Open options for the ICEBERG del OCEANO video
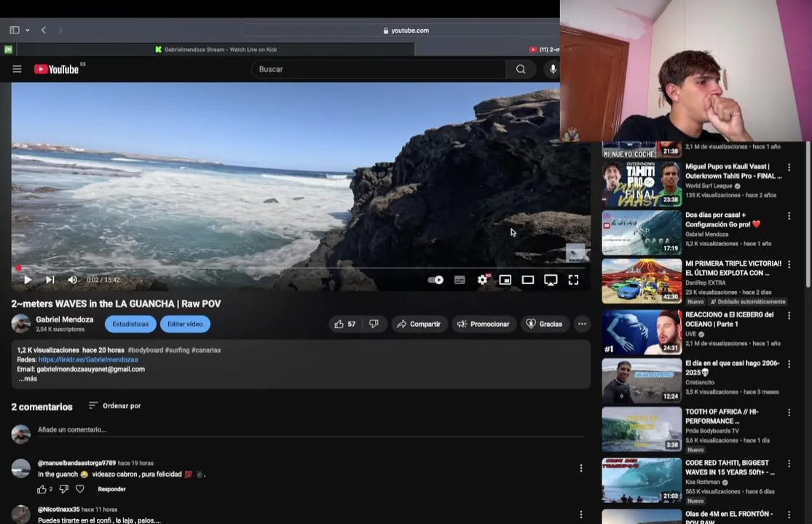 (x=789, y=316)
